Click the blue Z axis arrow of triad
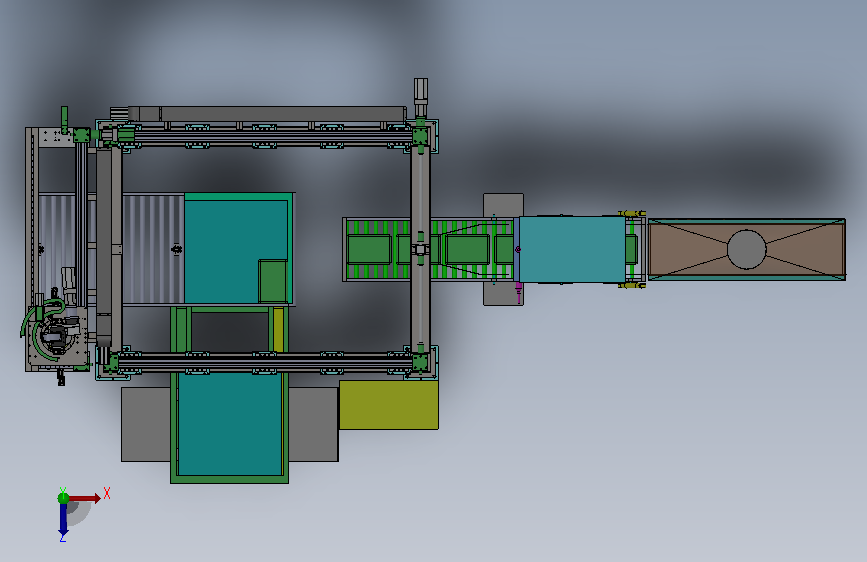The height and width of the screenshot is (562, 867). click(x=63, y=520)
